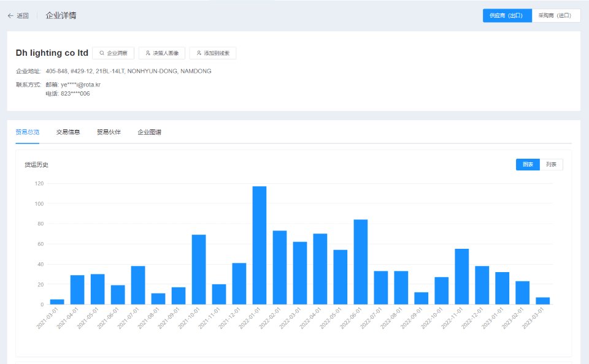Click the 2022-06-01 bar in chart
Screen dimensions: 589x364
[x=361, y=262]
